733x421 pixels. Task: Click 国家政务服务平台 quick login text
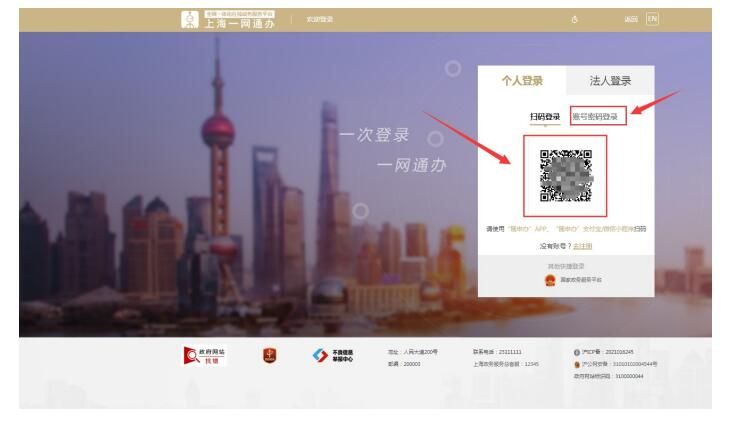(581, 280)
